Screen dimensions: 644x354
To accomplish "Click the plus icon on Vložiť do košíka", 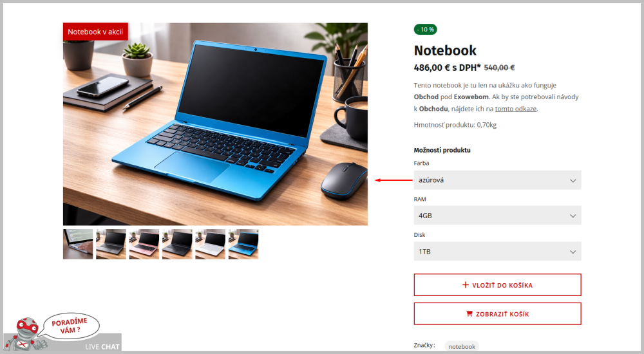I will coord(466,284).
